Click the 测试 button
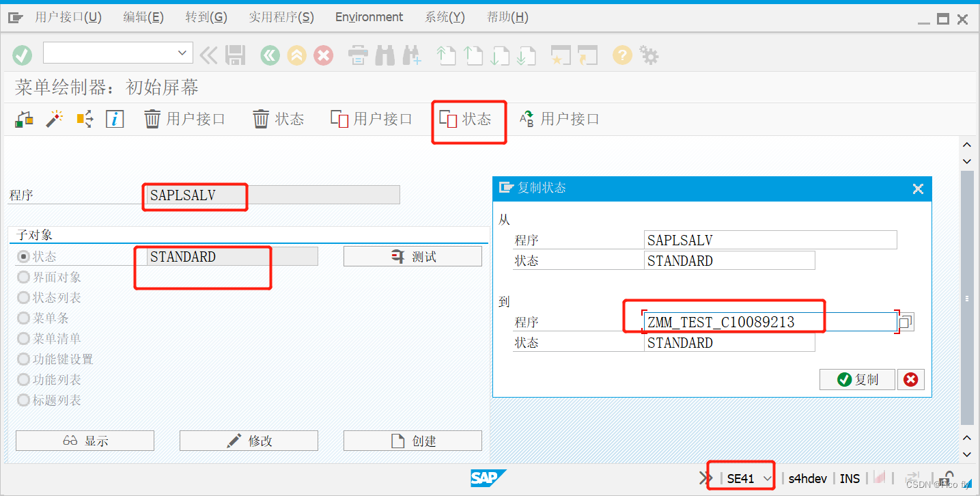 [x=412, y=256]
